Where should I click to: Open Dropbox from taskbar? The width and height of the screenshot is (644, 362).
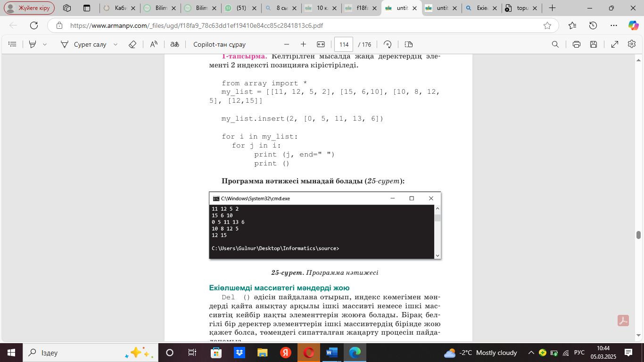239,353
